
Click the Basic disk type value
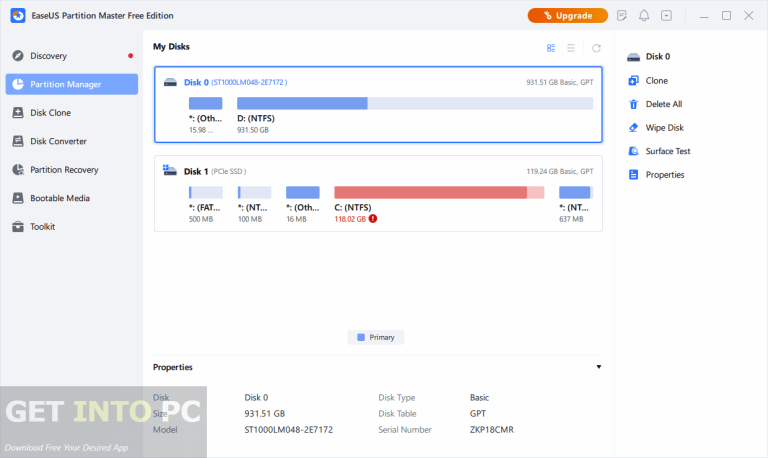point(479,397)
